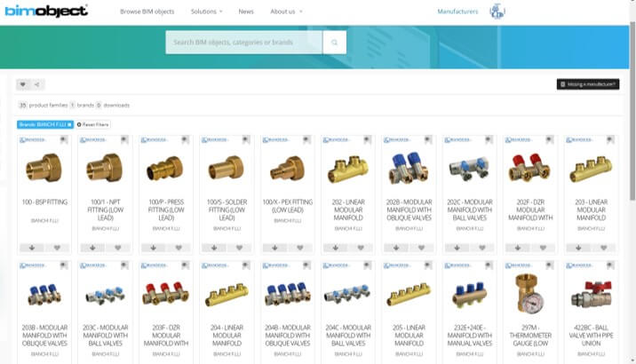Open the 297M - Thermometer Gauge title link

(530, 336)
